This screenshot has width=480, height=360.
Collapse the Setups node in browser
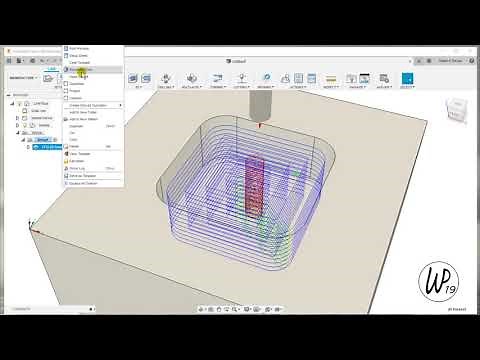(x=18, y=133)
